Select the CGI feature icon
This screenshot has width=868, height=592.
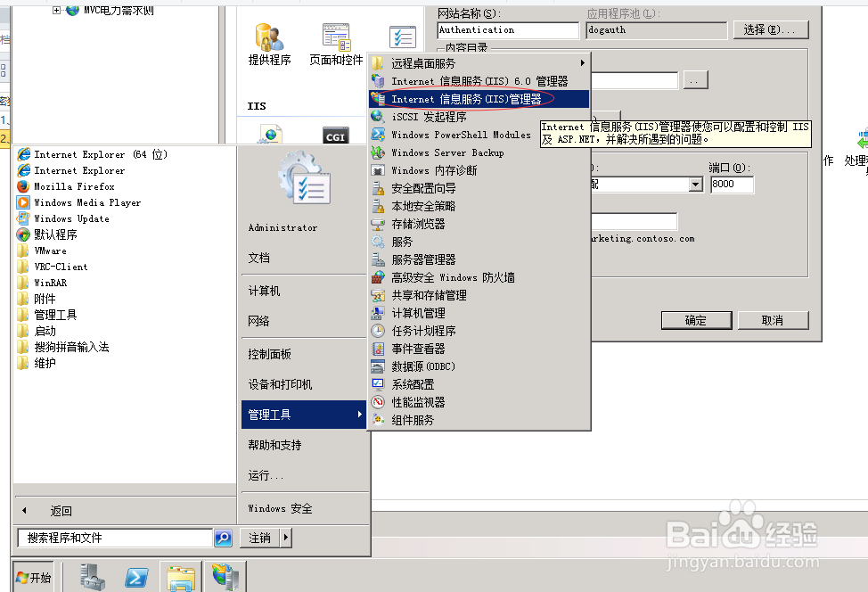point(335,136)
